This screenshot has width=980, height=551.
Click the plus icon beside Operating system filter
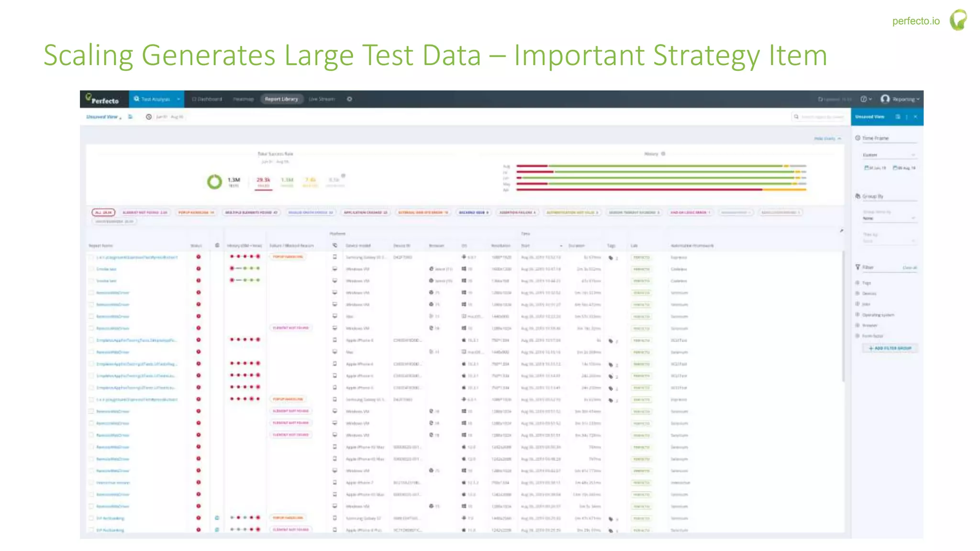point(857,314)
